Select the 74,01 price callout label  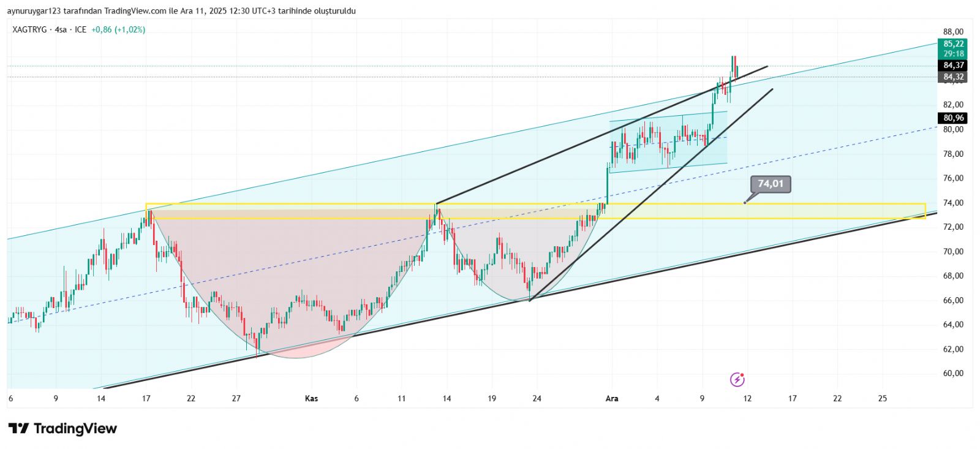(771, 184)
